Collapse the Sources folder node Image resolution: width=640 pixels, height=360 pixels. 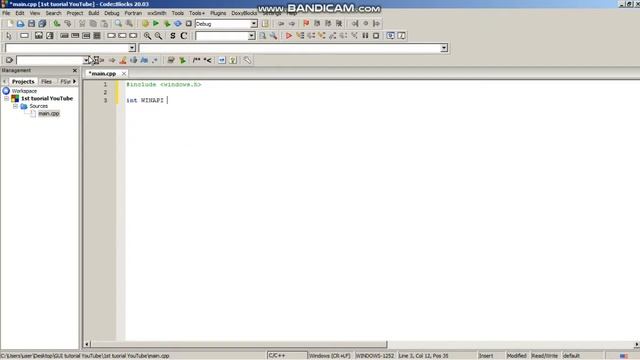tap(15, 106)
